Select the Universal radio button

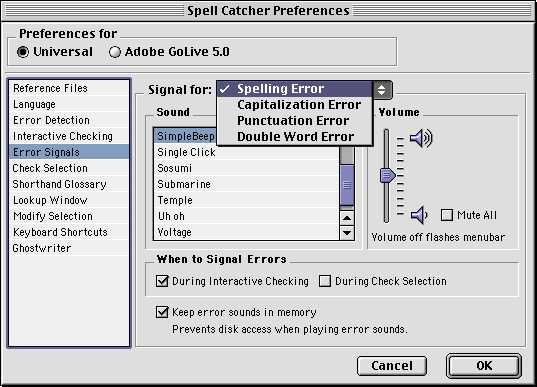coord(23,52)
